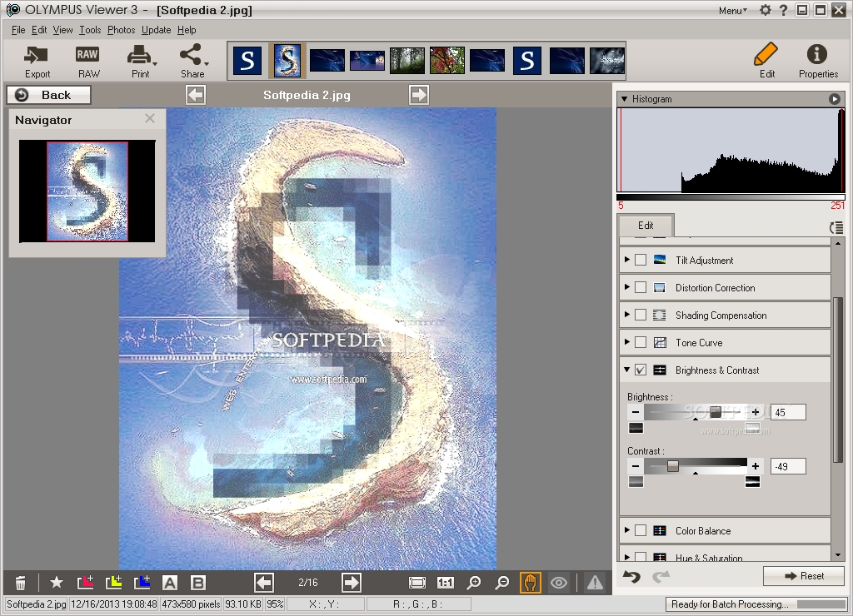Enable Distortion Correction checkbox
Screen dimensions: 853x616
tap(641, 287)
